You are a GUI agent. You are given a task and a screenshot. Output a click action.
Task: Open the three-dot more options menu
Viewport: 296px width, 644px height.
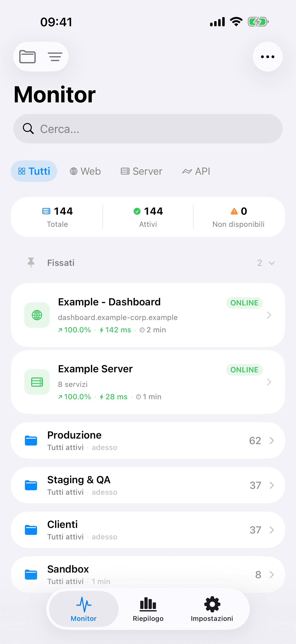pyautogui.click(x=268, y=57)
